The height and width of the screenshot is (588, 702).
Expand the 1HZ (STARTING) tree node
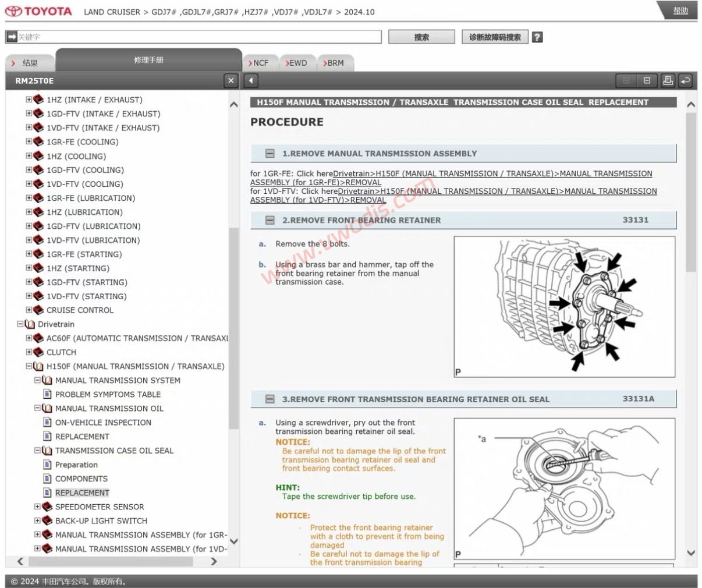[x=29, y=268]
